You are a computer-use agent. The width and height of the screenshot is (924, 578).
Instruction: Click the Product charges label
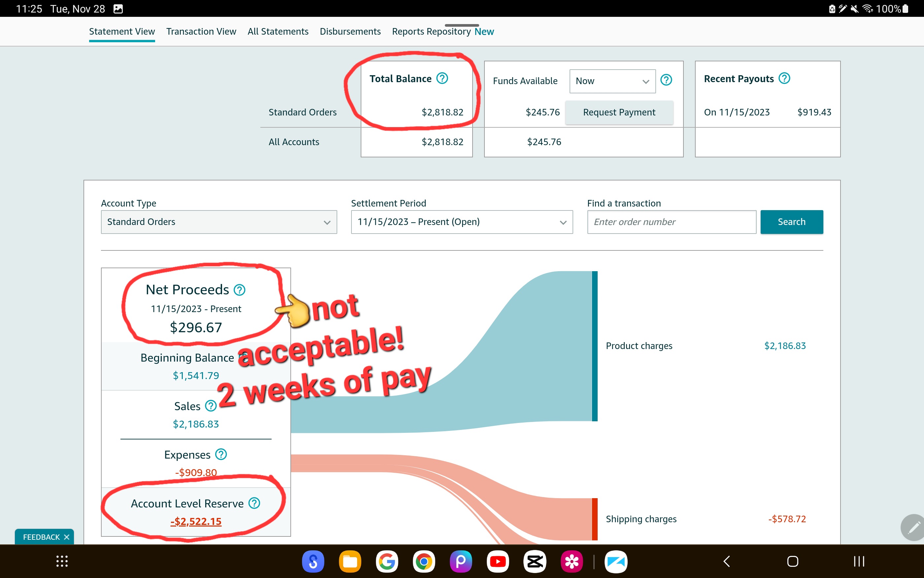(x=639, y=345)
